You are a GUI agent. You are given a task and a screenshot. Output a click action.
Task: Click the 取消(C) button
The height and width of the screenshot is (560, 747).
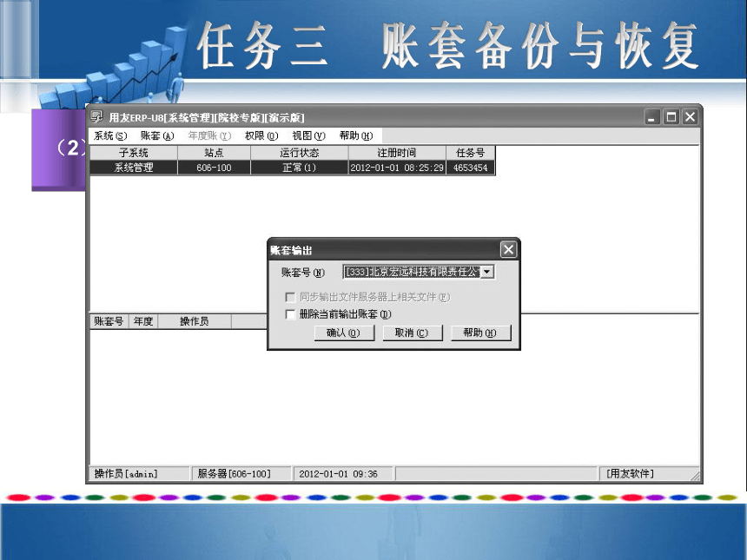[413, 333]
